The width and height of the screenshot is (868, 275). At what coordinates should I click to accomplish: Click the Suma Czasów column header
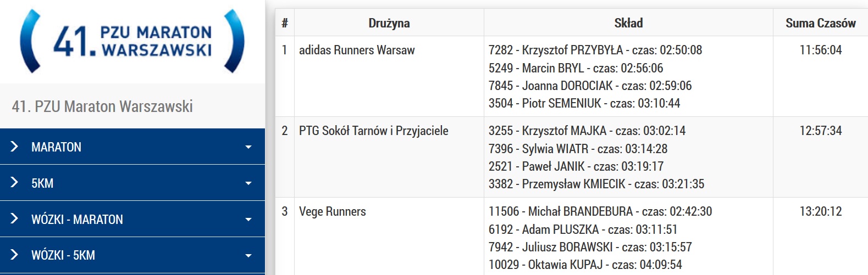click(820, 23)
